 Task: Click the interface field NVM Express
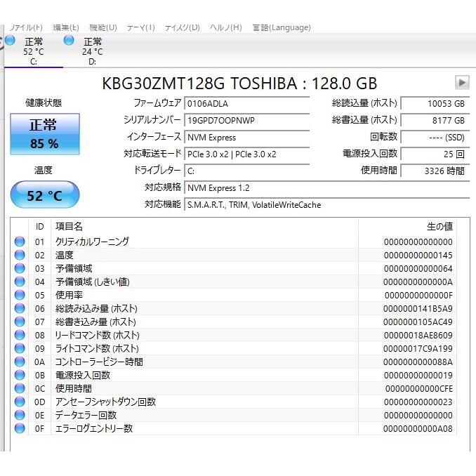(247, 138)
